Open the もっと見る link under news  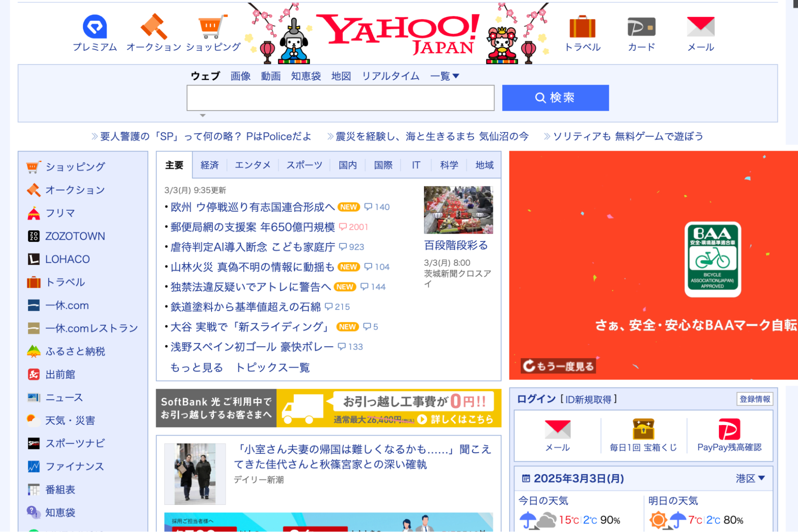(196, 368)
